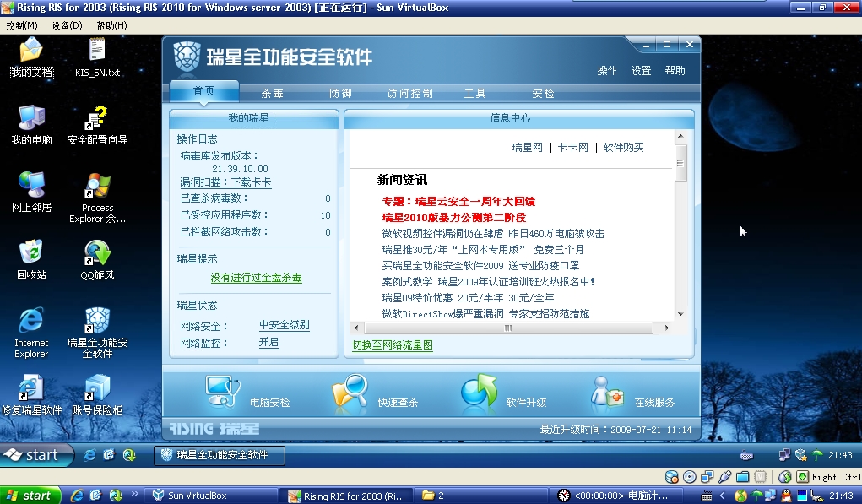Select Sun VirtualBox host taskbar button
862x504 pixels.
coord(212,496)
